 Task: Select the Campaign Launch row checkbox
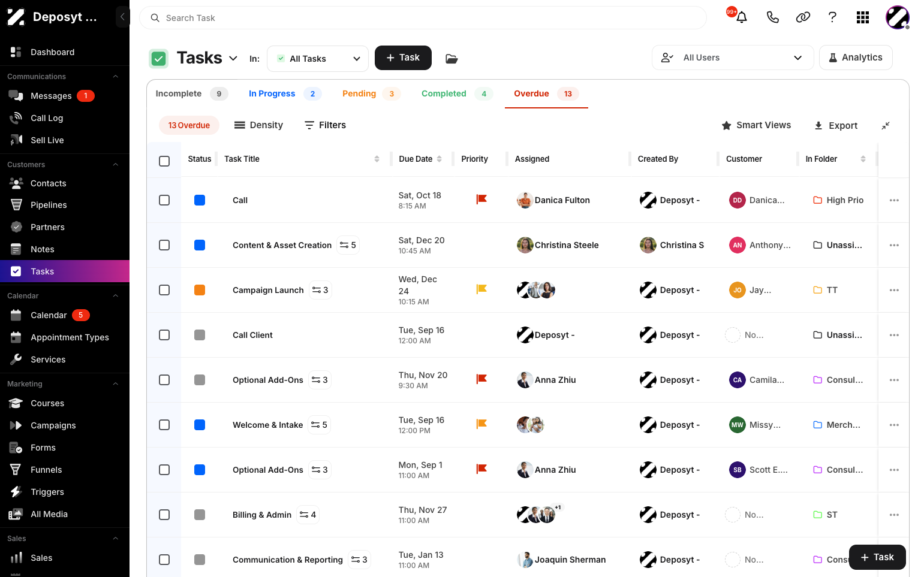click(164, 290)
